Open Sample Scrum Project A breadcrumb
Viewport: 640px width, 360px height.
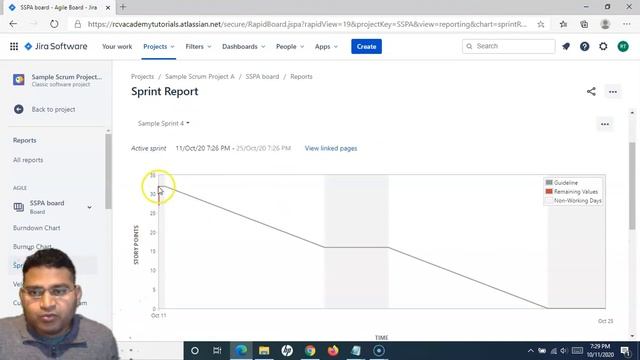click(200, 76)
